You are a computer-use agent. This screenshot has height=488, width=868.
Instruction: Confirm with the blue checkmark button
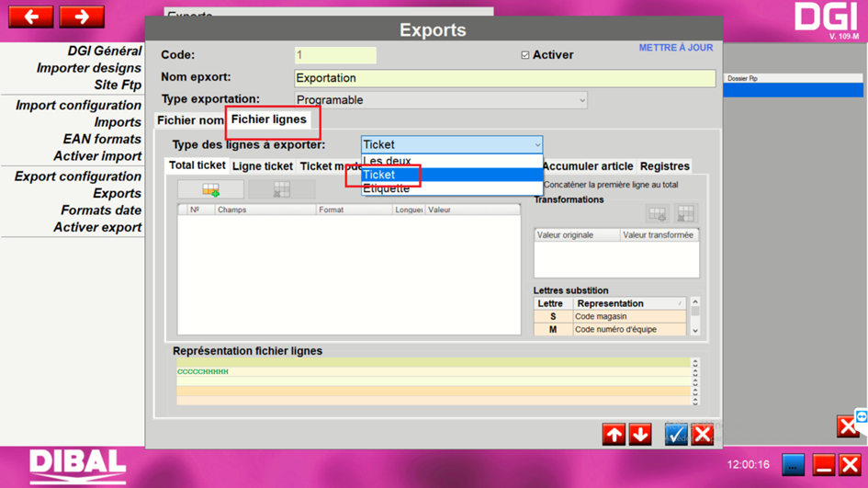pyautogui.click(x=676, y=434)
